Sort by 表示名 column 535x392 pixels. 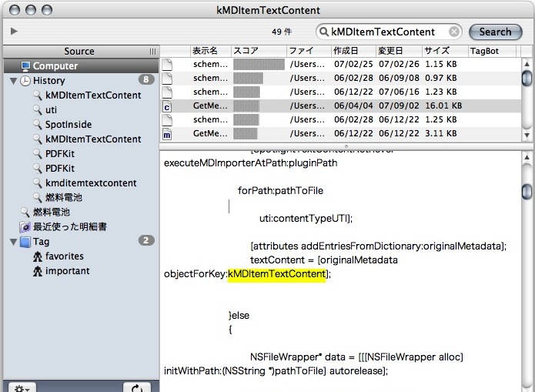(210, 52)
